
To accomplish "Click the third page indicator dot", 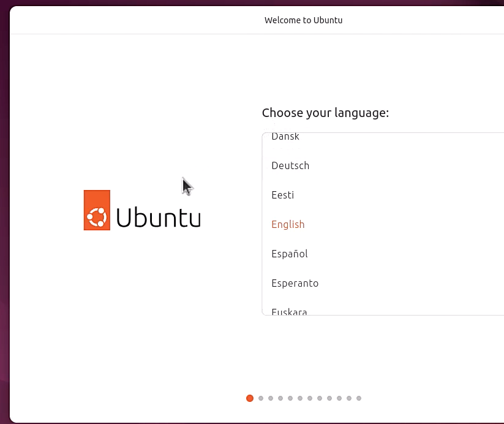I will (270, 398).
